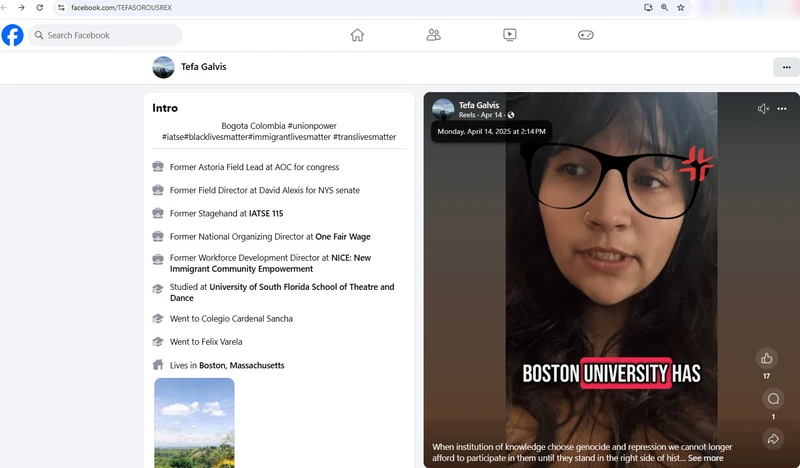Screen dimensions: 800x468
Task: Open the Boston, Massachusetts link
Action: pos(241,365)
